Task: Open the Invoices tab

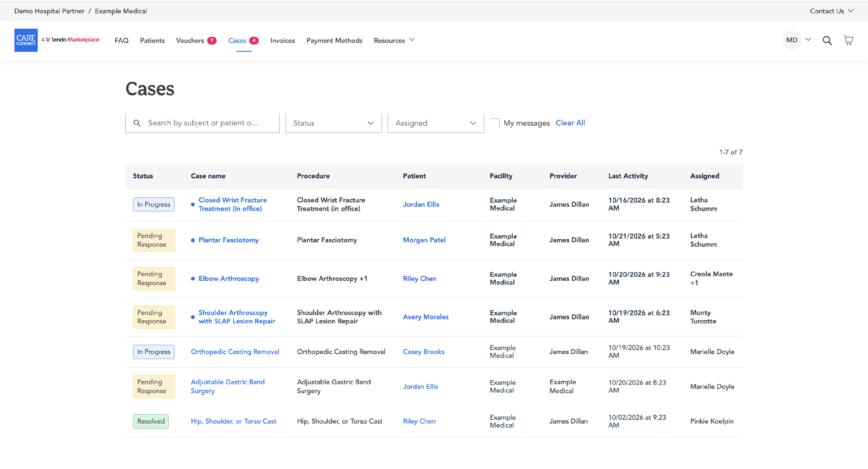Action: (282, 41)
